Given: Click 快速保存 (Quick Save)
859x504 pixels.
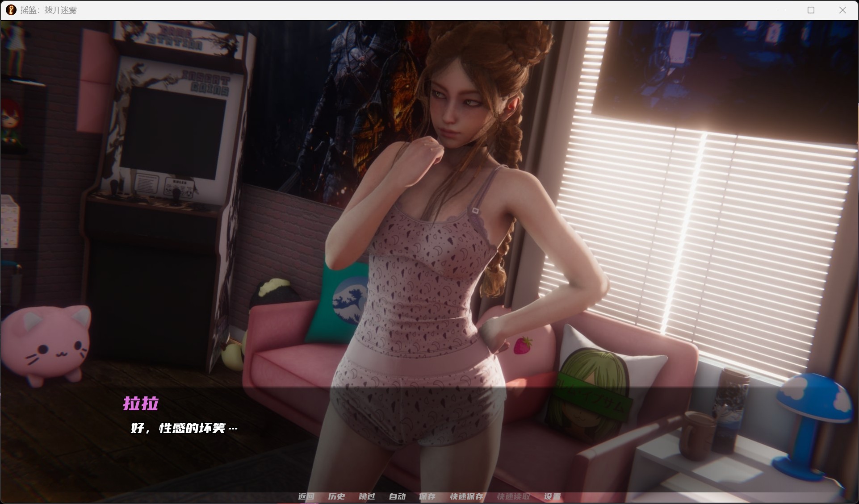Looking at the screenshot, I should pos(467,496).
